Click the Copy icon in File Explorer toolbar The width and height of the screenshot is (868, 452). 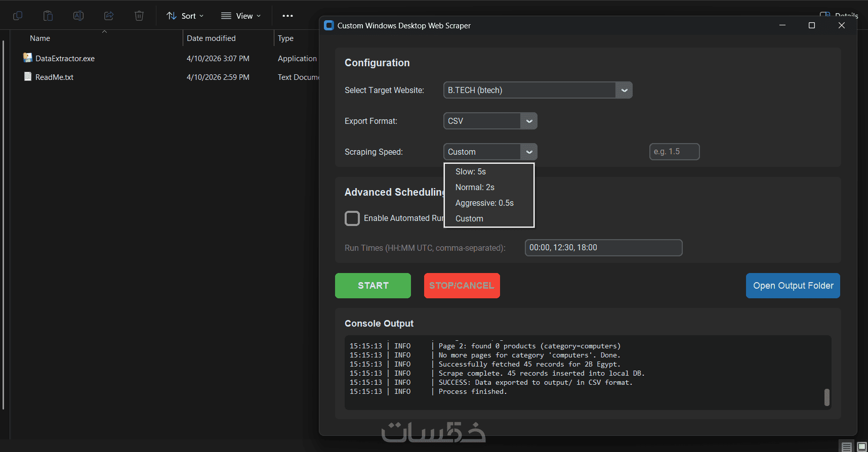coord(18,16)
